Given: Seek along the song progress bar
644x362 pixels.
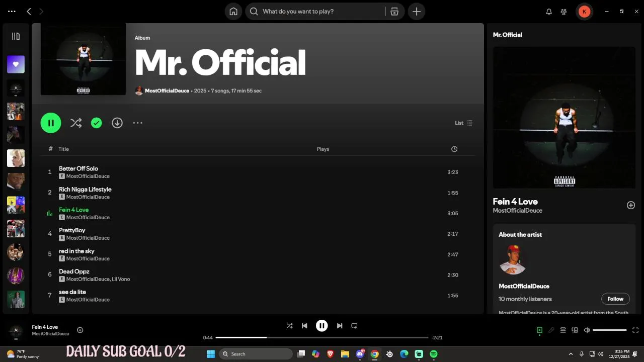Looking at the screenshot, I should (x=322, y=337).
